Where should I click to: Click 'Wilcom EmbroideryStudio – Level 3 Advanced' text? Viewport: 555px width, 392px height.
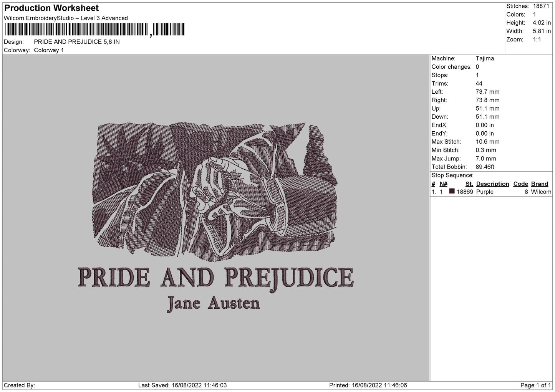pyautogui.click(x=66, y=18)
